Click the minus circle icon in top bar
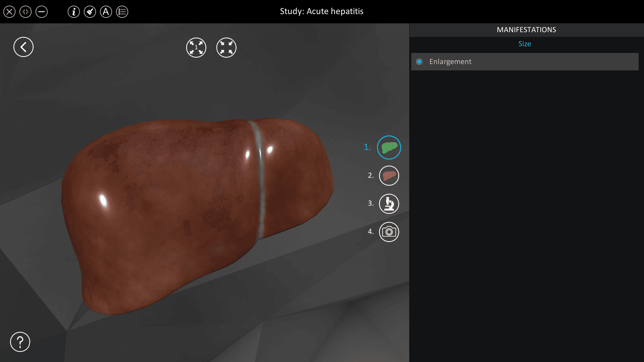The width and height of the screenshot is (644, 362). click(x=42, y=12)
